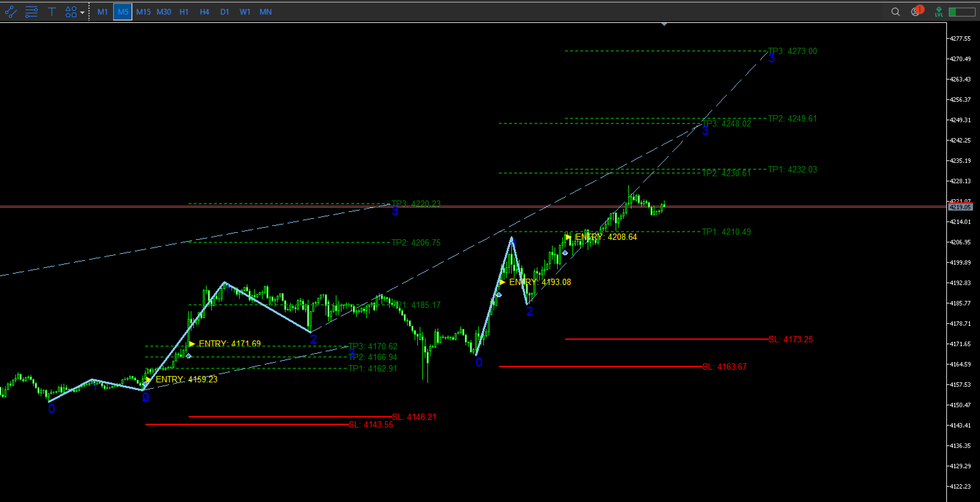
Task: Select the red SL: 4173.25 label
Action: point(790,339)
